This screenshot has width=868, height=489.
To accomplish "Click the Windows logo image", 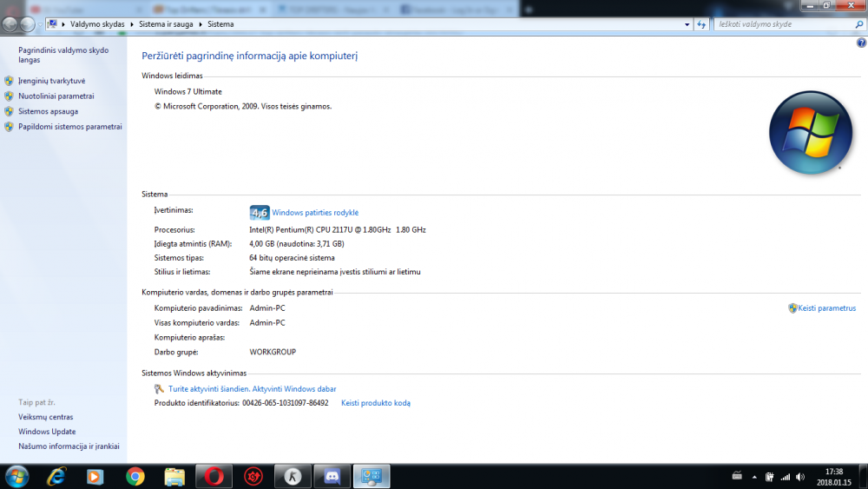I will pyautogui.click(x=811, y=133).
